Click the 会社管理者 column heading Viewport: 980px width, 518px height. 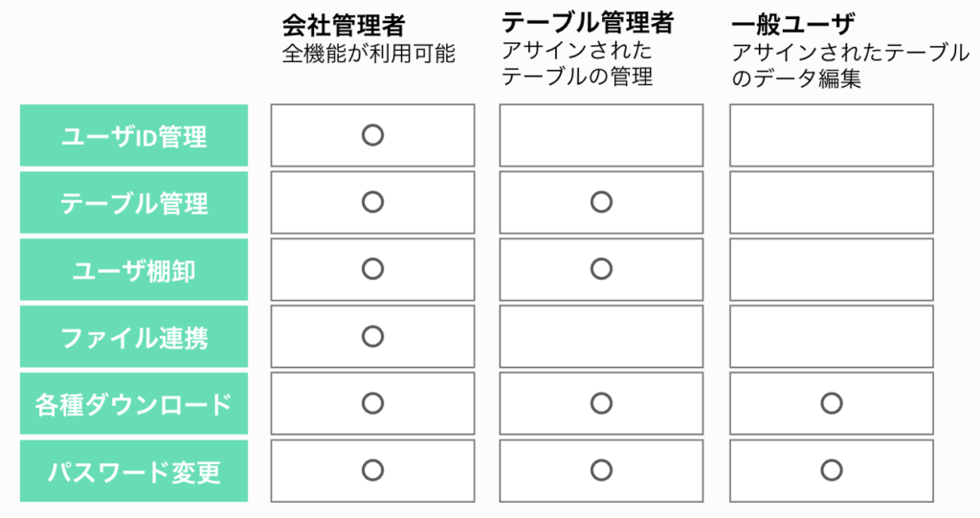pyautogui.click(x=344, y=26)
